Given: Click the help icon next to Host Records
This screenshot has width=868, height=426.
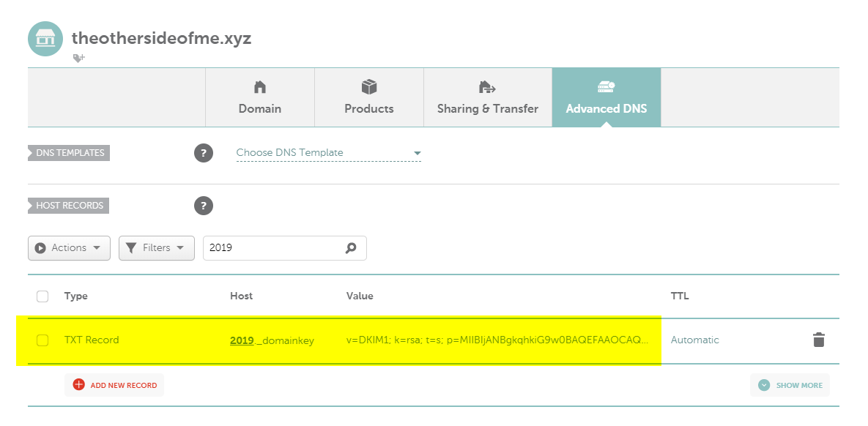Looking at the screenshot, I should 203,206.
